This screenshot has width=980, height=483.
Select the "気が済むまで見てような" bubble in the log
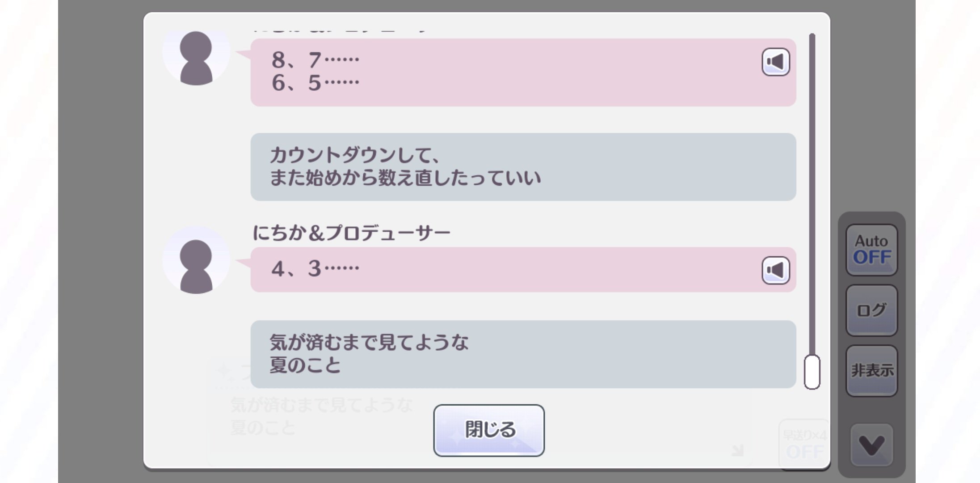point(523,354)
